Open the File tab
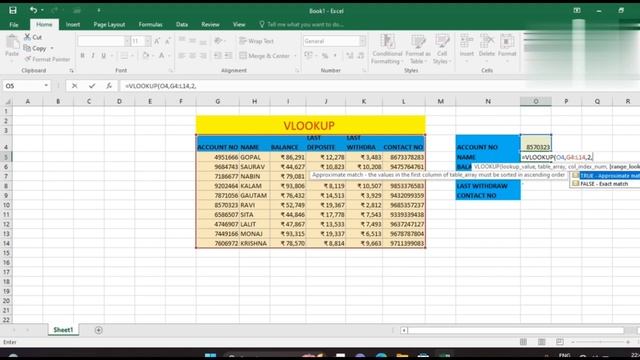This screenshot has width=640, height=360. [x=14, y=24]
